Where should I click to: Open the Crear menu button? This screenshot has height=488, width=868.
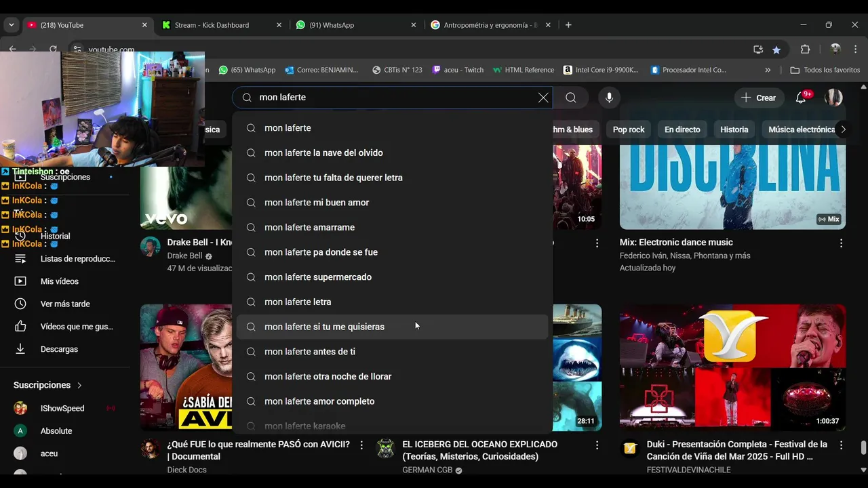tap(758, 98)
